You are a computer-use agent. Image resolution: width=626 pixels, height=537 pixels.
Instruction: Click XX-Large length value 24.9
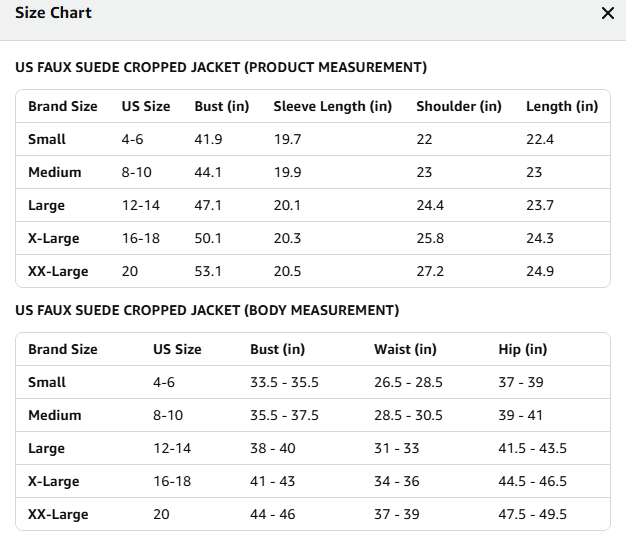click(540, 271)
